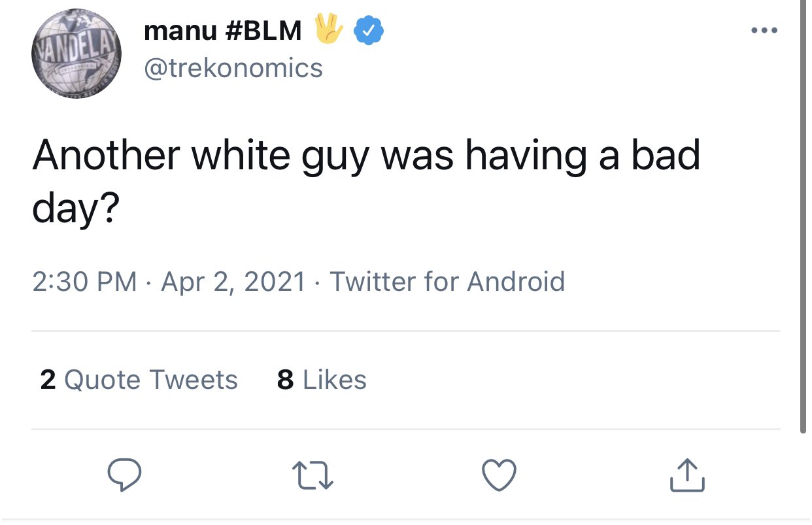Click the word "day?" in the tweet
The height and width of the screenshot is (525, 812).
point(75,207)
